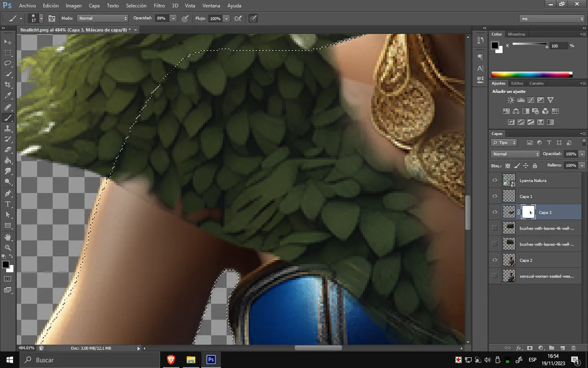Select the Eraser tool
This screenshot has height=368, width=588.
click(8, 150)
